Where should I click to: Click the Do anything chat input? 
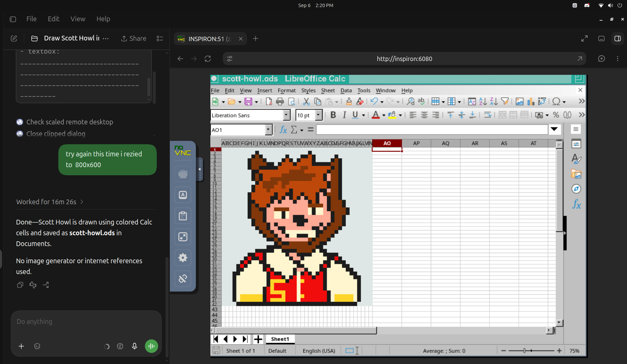[86, 322]
